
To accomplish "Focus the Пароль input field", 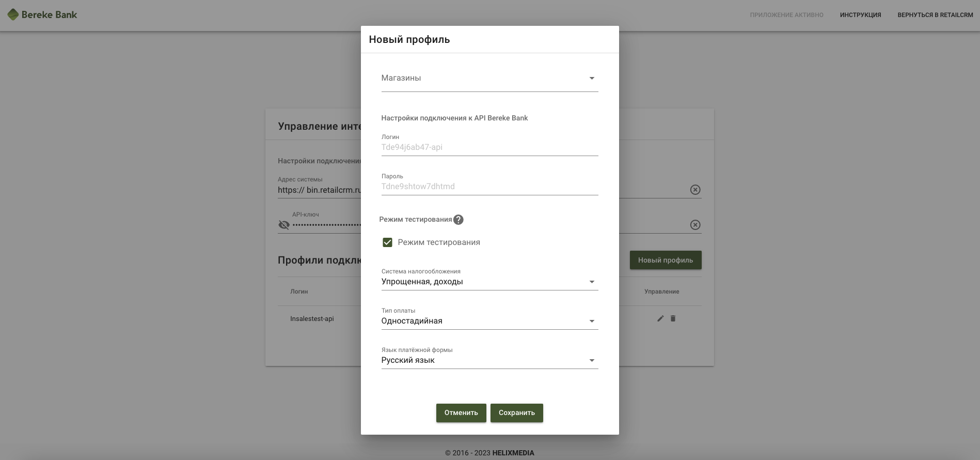I will [x=489, y=187].
